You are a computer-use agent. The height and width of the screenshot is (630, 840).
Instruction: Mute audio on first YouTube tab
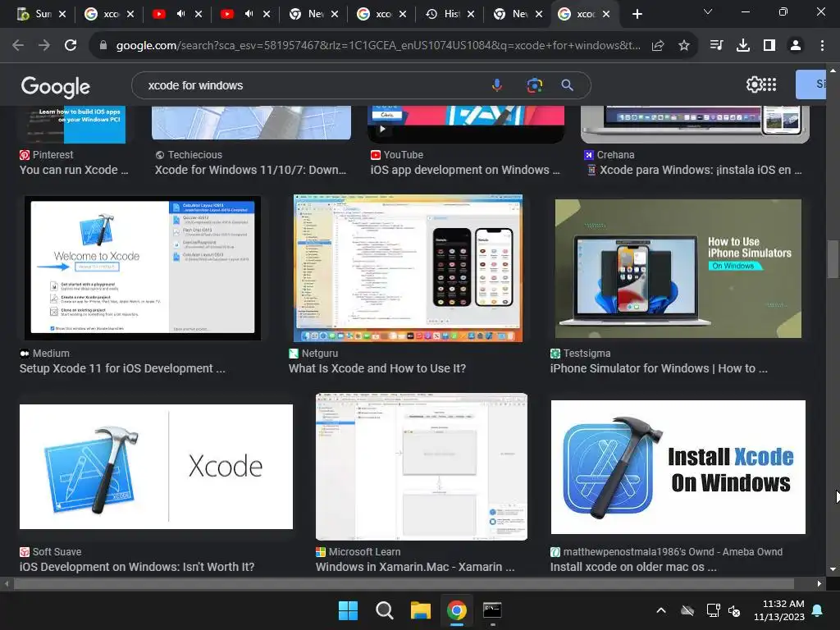[181, 14]
